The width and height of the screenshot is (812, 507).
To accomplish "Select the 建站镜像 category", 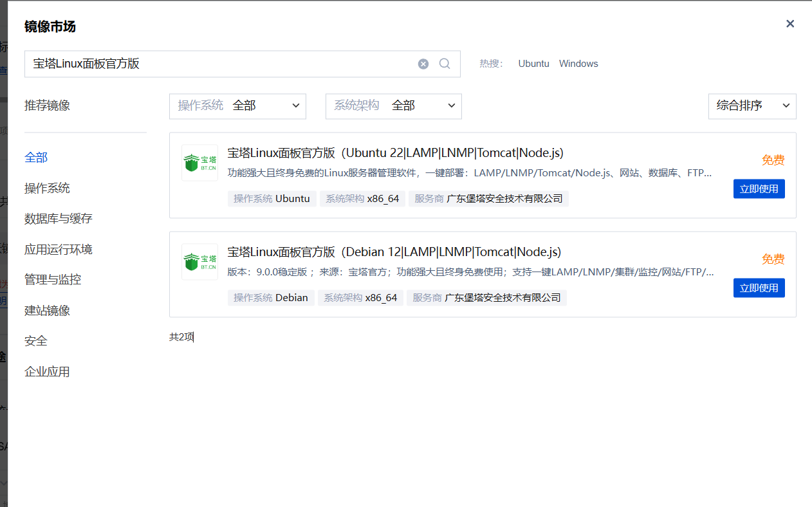I will coord(47,311).
